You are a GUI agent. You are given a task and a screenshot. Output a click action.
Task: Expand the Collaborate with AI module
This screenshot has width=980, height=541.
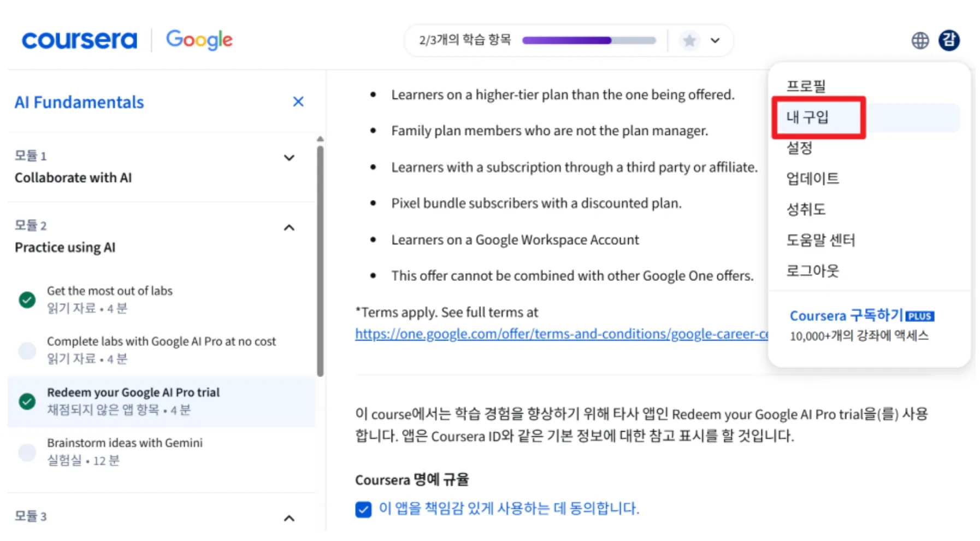point(289,158)
